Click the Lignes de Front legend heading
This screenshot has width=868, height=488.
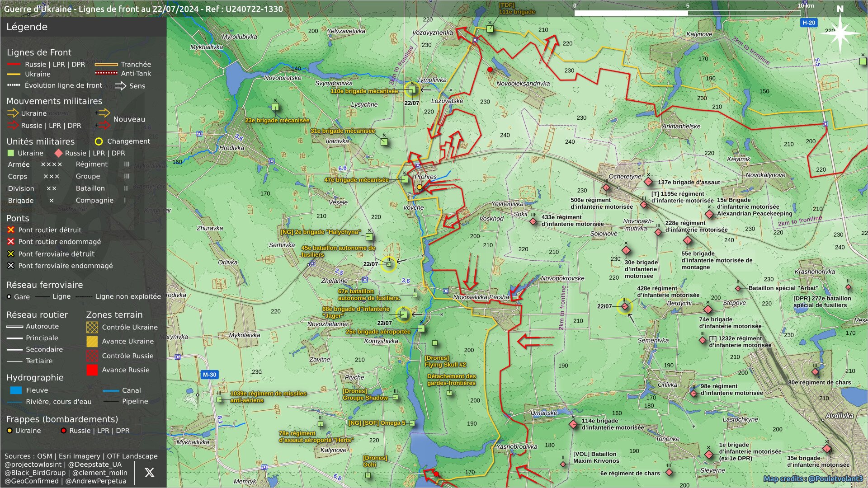click(39, 52)
